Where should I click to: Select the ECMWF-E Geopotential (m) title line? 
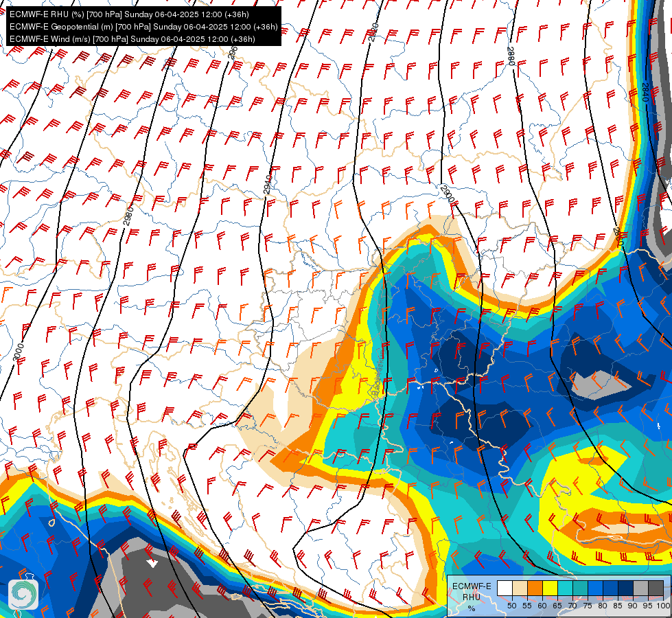(143, 27)
